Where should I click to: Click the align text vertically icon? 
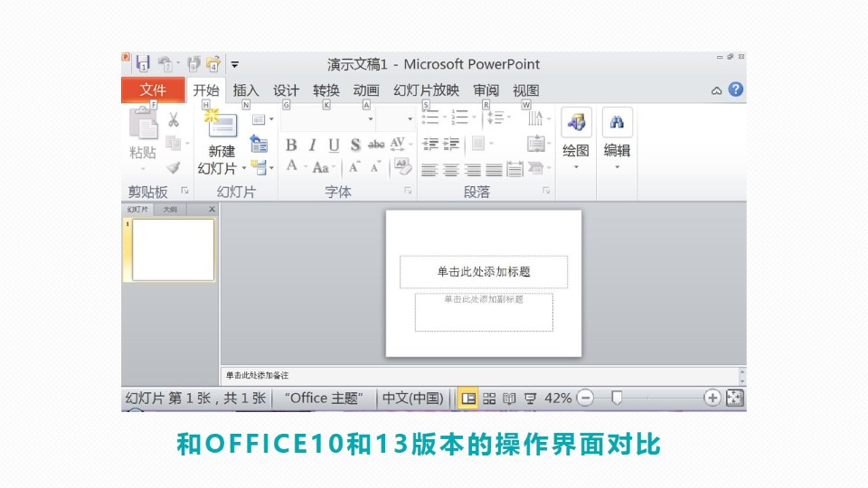coord(536,144)
